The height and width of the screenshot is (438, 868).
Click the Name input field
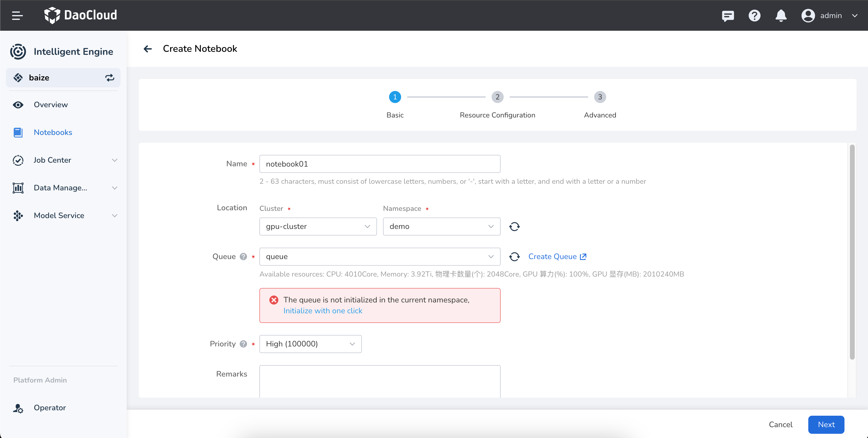pos(379,164)
